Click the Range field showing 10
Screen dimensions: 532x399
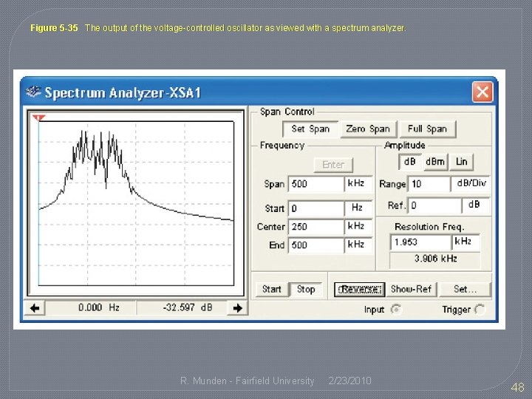coord(429,184)
